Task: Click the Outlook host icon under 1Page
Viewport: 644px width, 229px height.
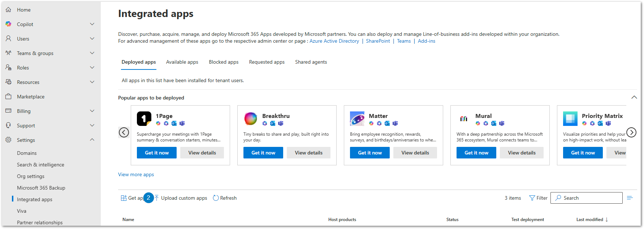Action: tap(174, 123)
